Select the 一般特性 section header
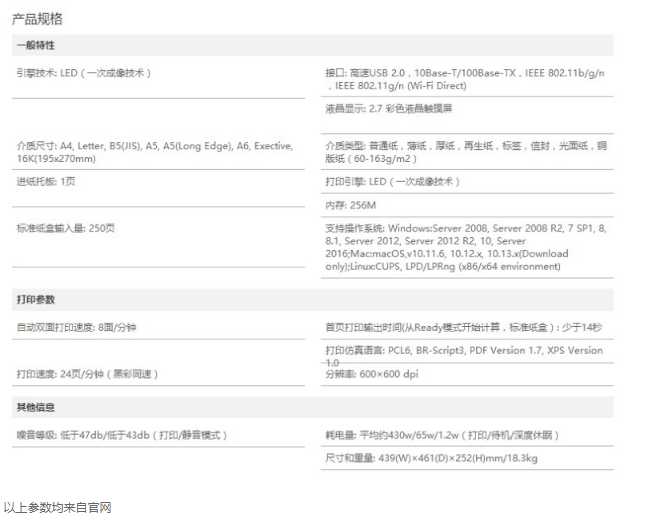Viewport: 671px width, 524px height. click(x=36, y=46)
